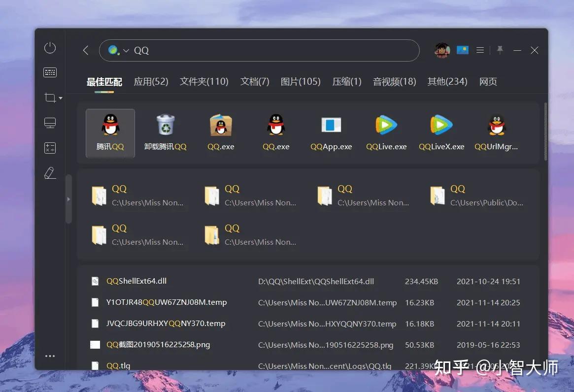Launch the 腾讯QQ application

pos(110,133)
